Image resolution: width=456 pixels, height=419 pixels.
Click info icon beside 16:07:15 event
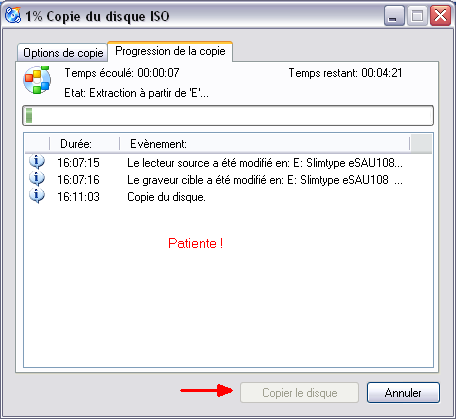pyautogui.click(x=37, y=162)
